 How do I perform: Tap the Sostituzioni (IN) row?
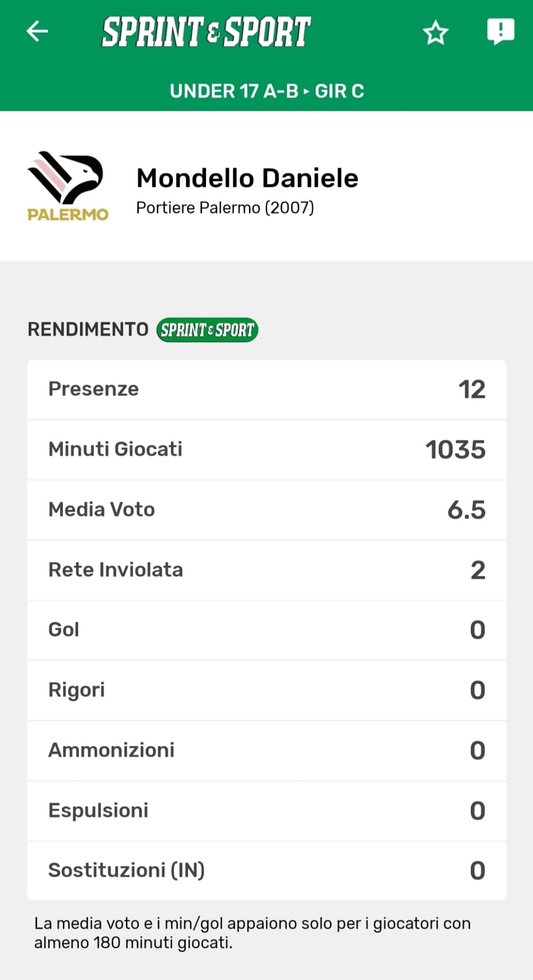coord(266,871)
